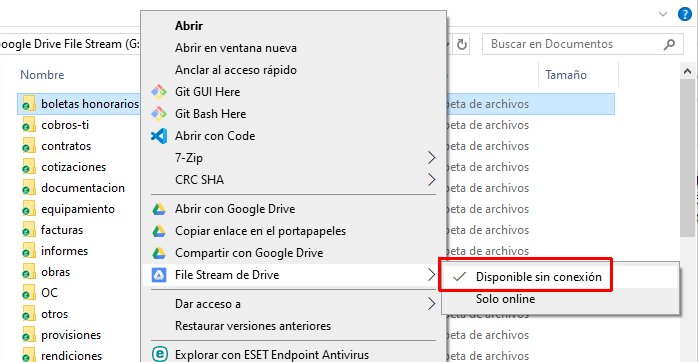Viewport: 698px width, 362px height.
Task: Click the Visual Studio Code icon
Action: tap(159, 136)
